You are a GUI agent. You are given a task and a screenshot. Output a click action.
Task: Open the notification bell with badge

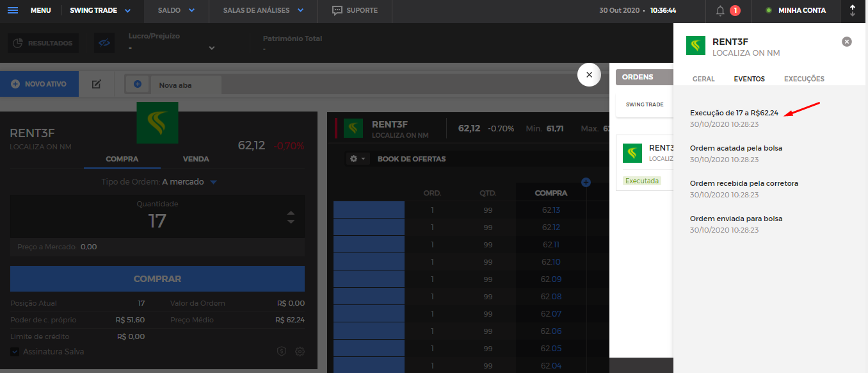pyautogui.click(x=727, y=10)
